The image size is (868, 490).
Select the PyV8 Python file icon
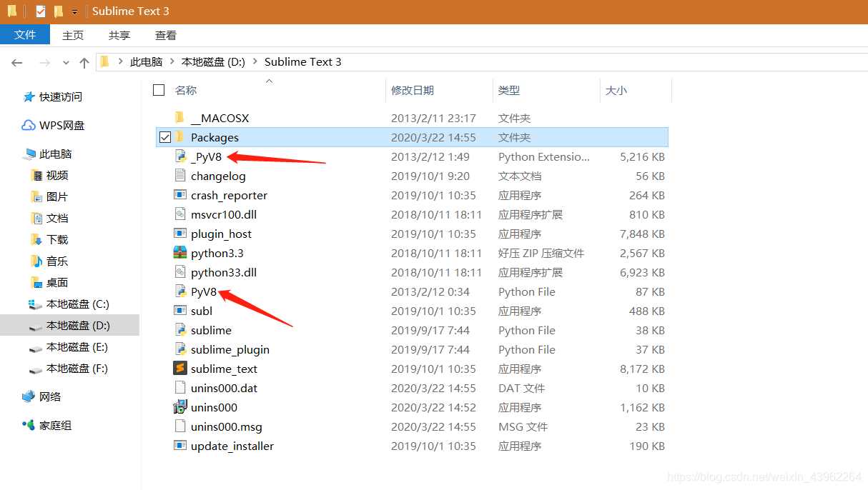(x=179, y=291)
